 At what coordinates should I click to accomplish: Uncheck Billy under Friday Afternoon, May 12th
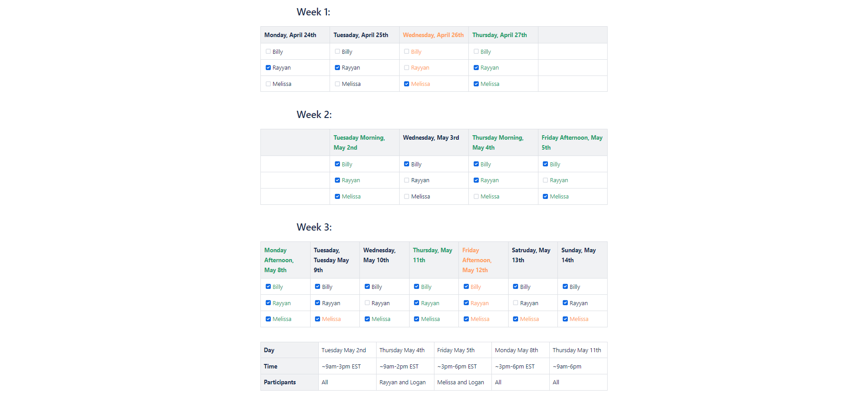pos(466,287)
